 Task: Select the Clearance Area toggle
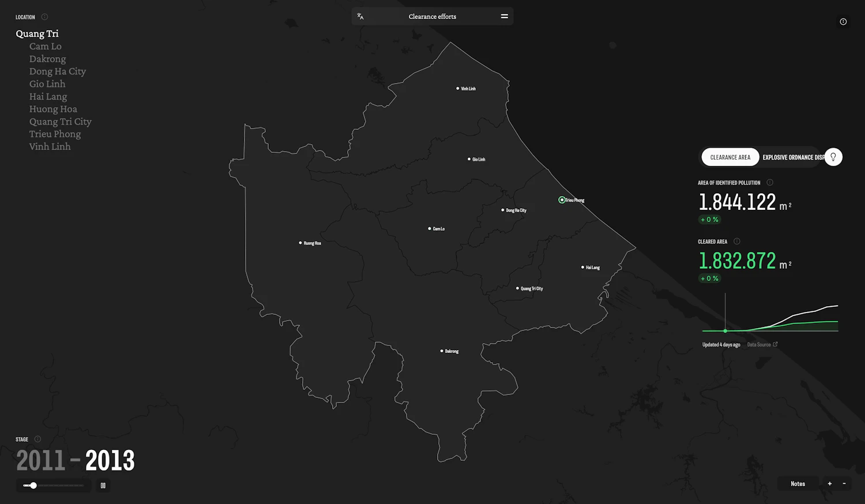click(730, 157)
